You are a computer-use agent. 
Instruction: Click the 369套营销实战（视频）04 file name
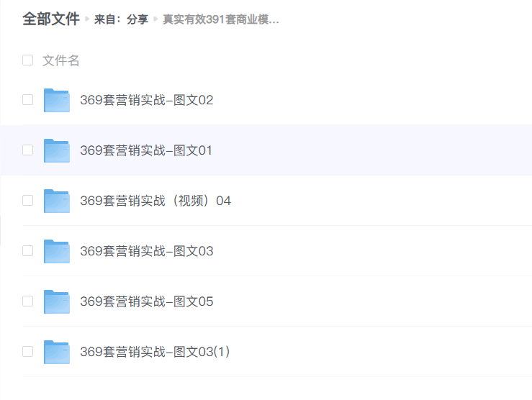155,201
